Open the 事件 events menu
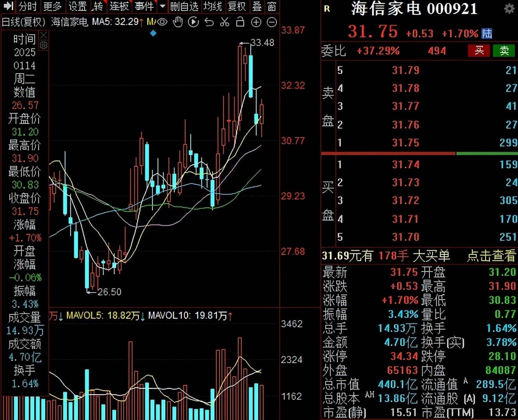518x420 pixels. click(x=144, y=6)
